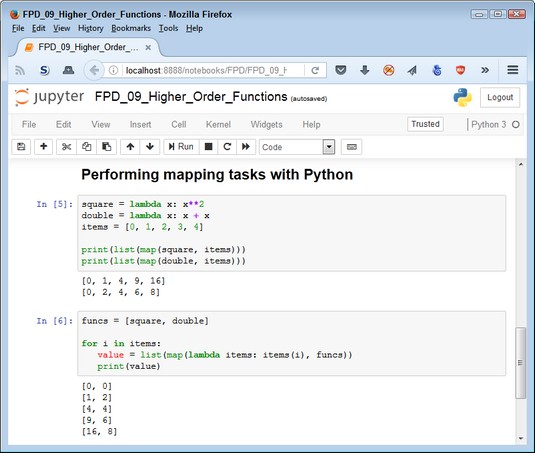Click the Logout button
535x453 pixels.
click(x=500, y=97)
